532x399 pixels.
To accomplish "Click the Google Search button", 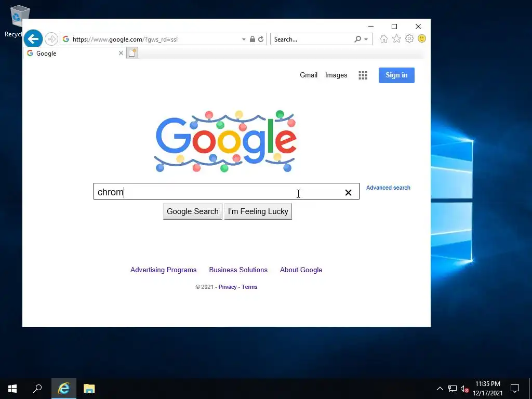I will coord(192,211).
